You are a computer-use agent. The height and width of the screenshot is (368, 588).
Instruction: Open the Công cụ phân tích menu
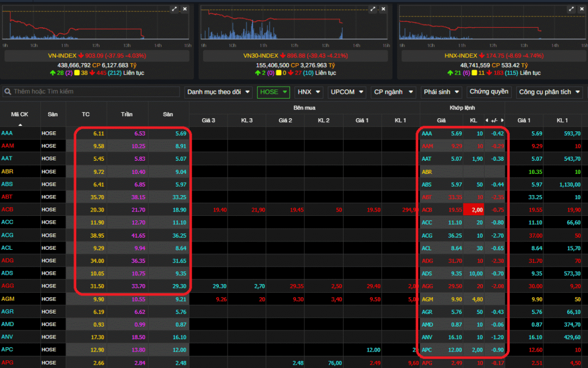549,92
